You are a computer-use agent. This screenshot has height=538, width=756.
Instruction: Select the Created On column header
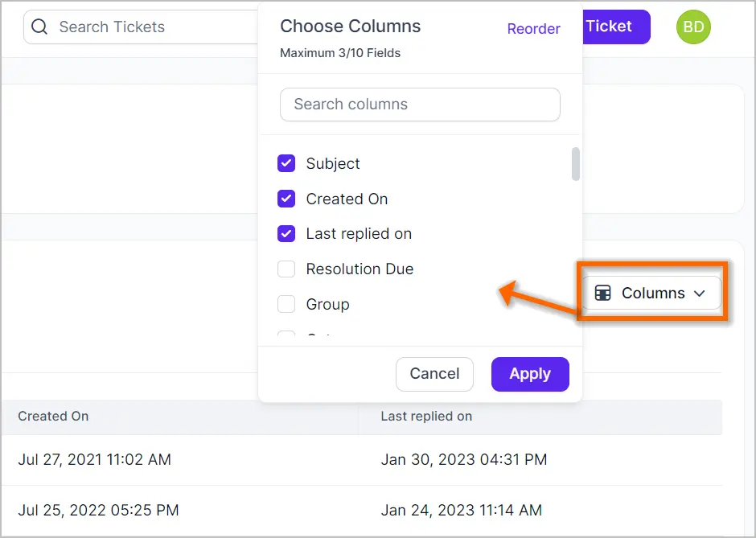point(53,416)
